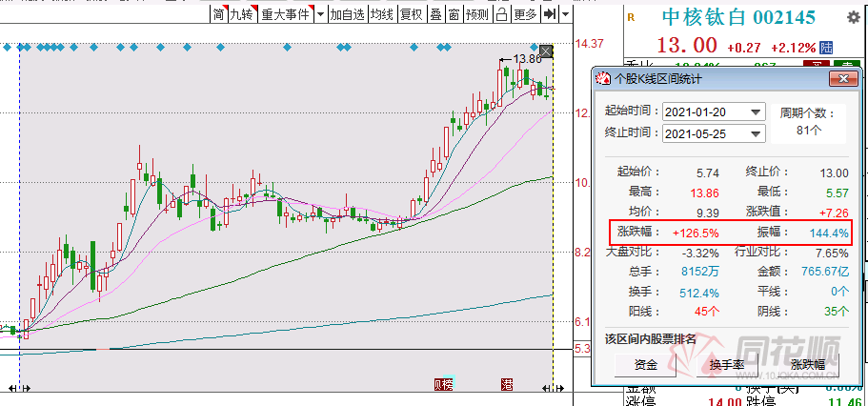Click the lock icon in the chart toolbar
Image resolution: width=868 pixels, height=406 pixels.
click(x=503, y=14)
